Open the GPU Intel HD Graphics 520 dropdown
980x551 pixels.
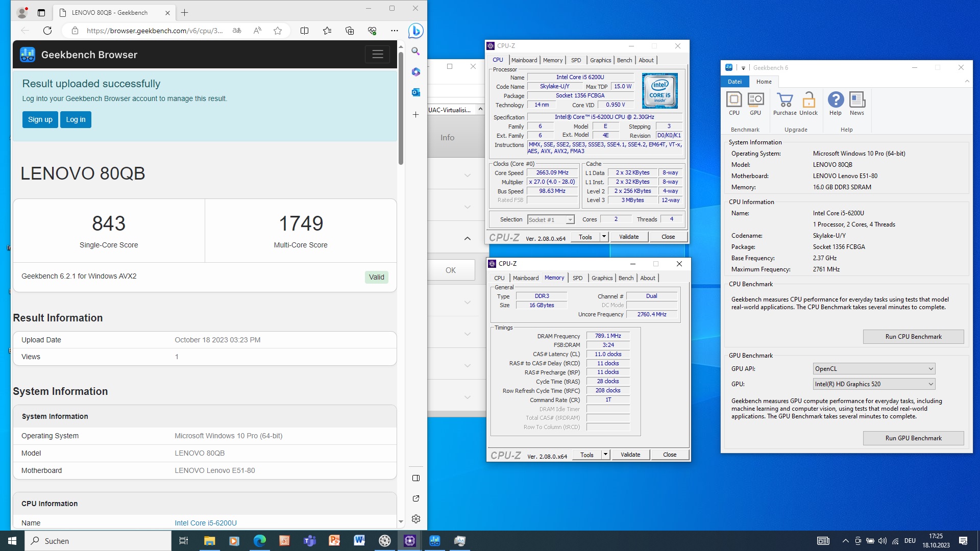[x=874, y=384]
